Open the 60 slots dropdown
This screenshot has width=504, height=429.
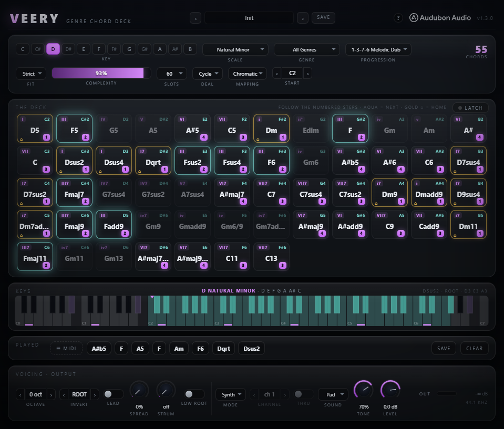(172, 74)
